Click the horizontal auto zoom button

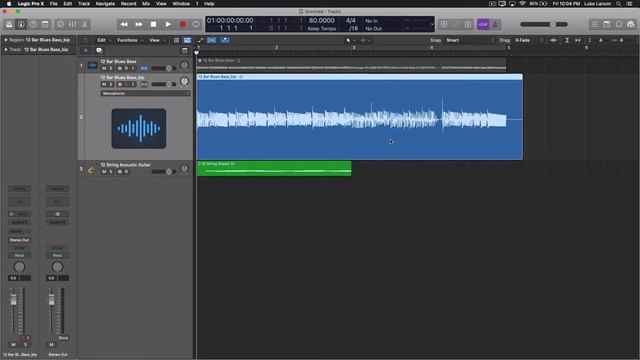coord(578,40)
